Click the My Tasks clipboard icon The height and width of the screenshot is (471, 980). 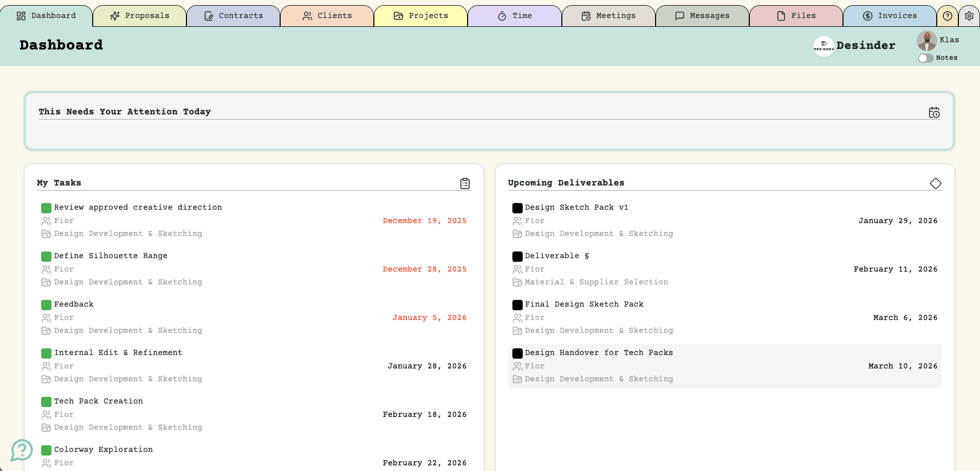coord(465,183)
